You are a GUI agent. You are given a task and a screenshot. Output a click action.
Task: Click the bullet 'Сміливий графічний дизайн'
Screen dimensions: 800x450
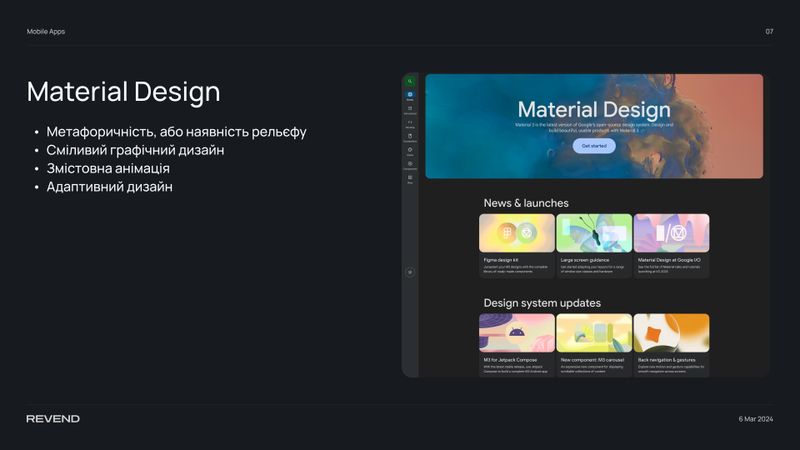click(135, 150)
